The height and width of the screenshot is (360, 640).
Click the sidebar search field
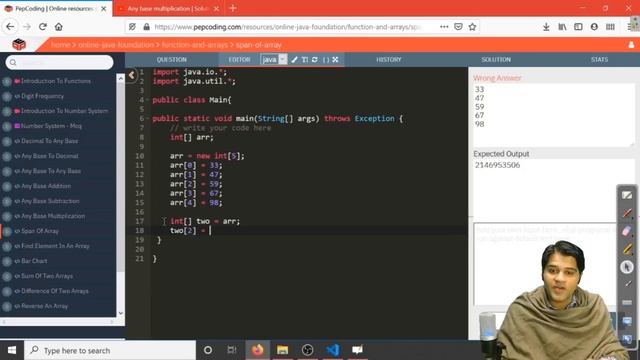click(60, 62)
